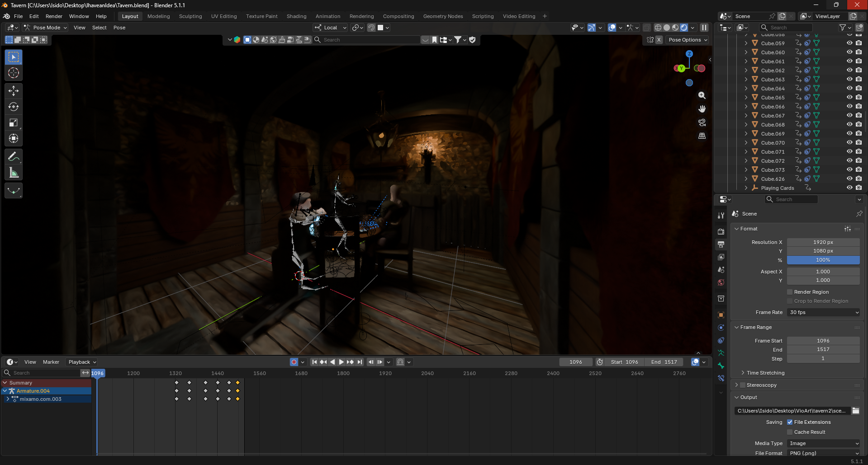868x465 pixels.
Task: Play the animation forward
Action: click(x=342, y=362)
